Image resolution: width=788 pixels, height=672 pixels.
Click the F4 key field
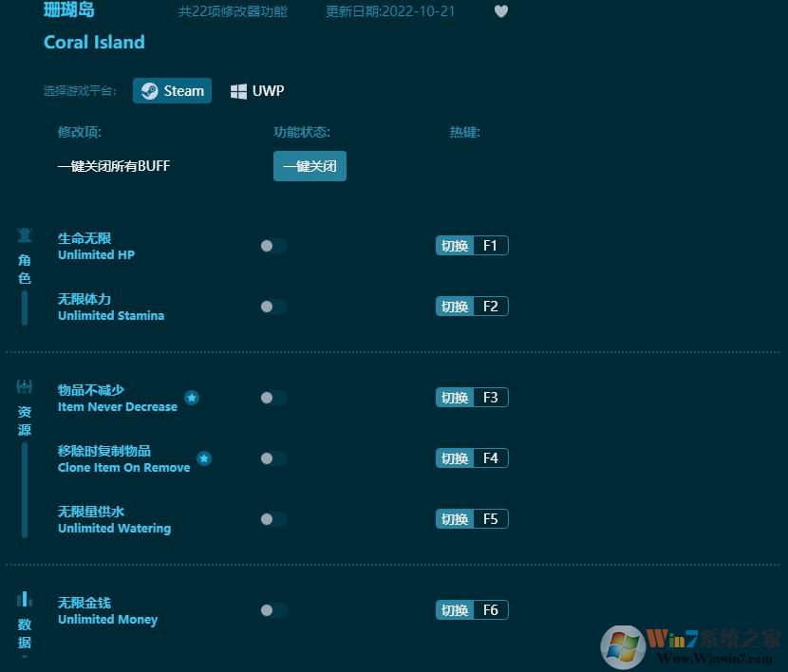point(491,458)
